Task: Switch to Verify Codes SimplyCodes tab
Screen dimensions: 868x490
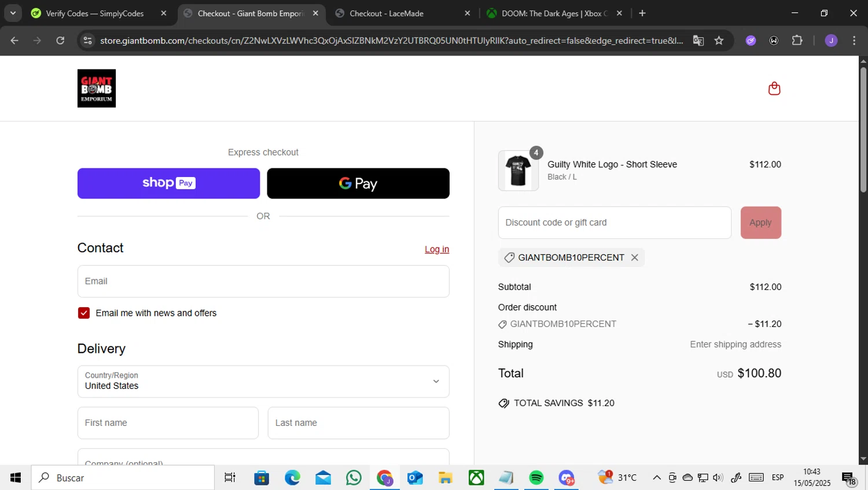Action: click(x=95, y=13)
